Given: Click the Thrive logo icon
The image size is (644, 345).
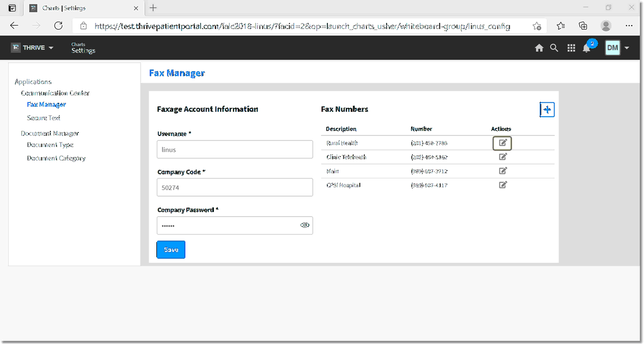Looking at the screenshot, I should (x=16, y=48).
